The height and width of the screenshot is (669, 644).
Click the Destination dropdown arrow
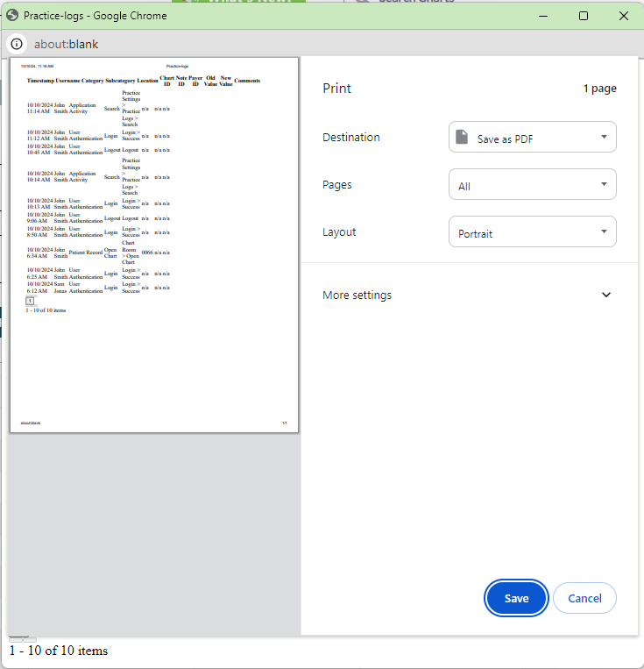604,138
